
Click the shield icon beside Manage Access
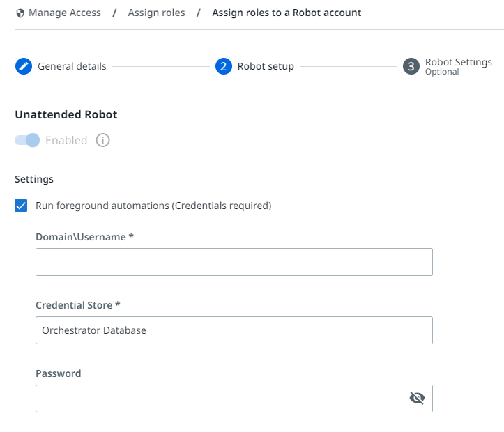(20, 13)
